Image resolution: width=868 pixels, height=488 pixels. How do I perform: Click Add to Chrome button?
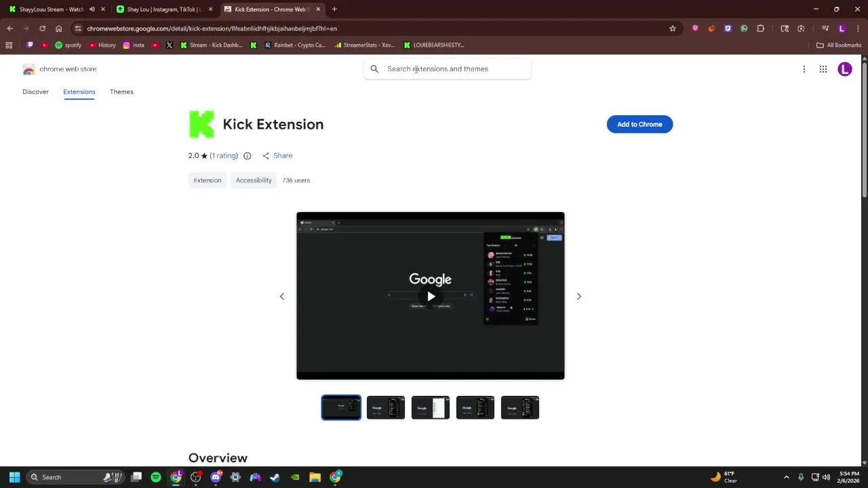(x=639, y=125)
